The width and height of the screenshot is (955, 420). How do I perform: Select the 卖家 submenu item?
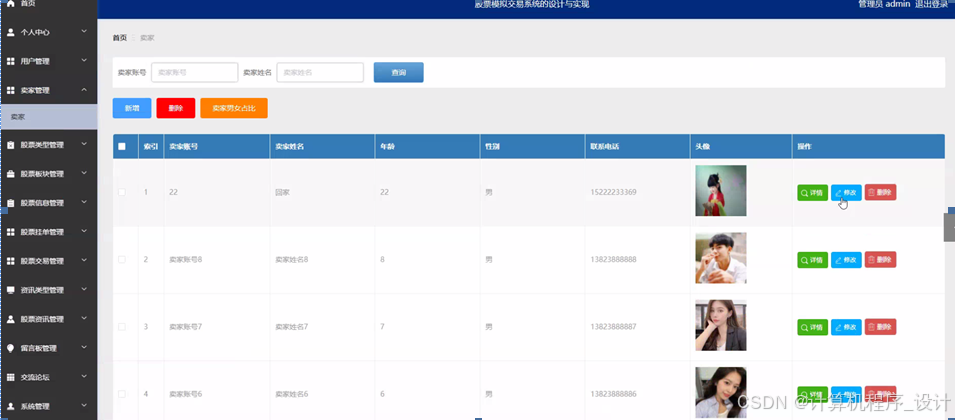[49, 117]
